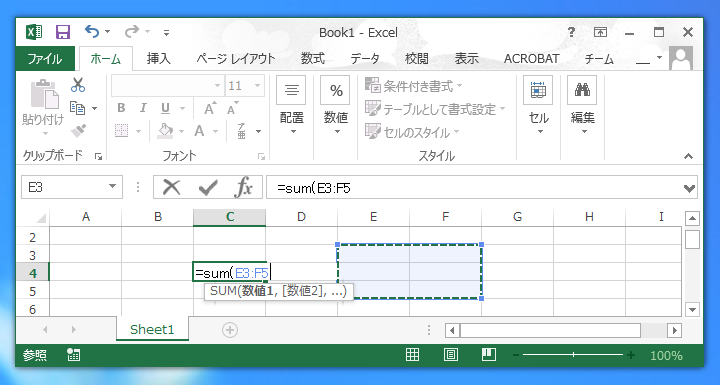Click the Copy icon
Viewport: 720px width, 385px height.
pyautogui.click(x=78, y=108)
